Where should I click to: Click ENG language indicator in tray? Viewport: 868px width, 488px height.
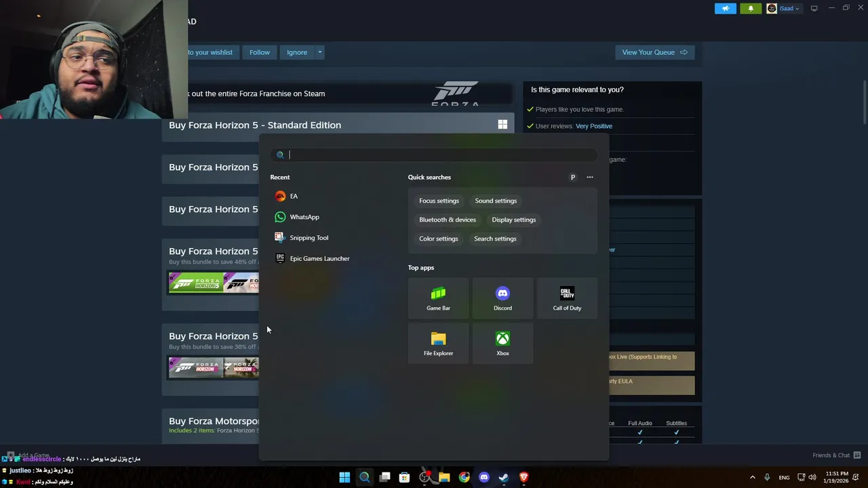click(784, 478)
